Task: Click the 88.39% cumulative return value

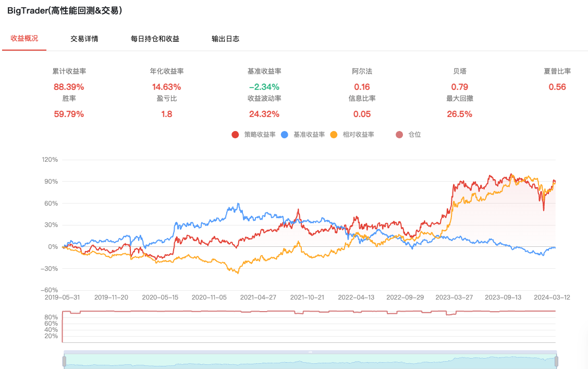Action: tap(69, 87)
